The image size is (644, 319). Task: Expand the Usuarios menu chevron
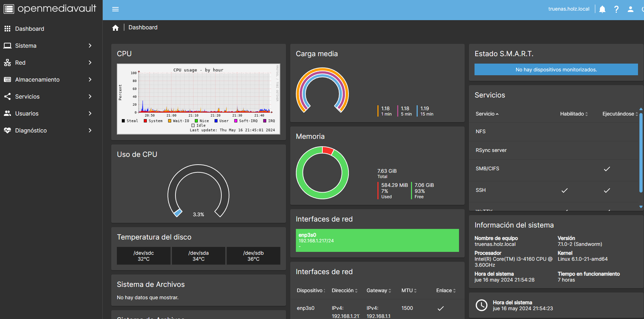[90, 113]
